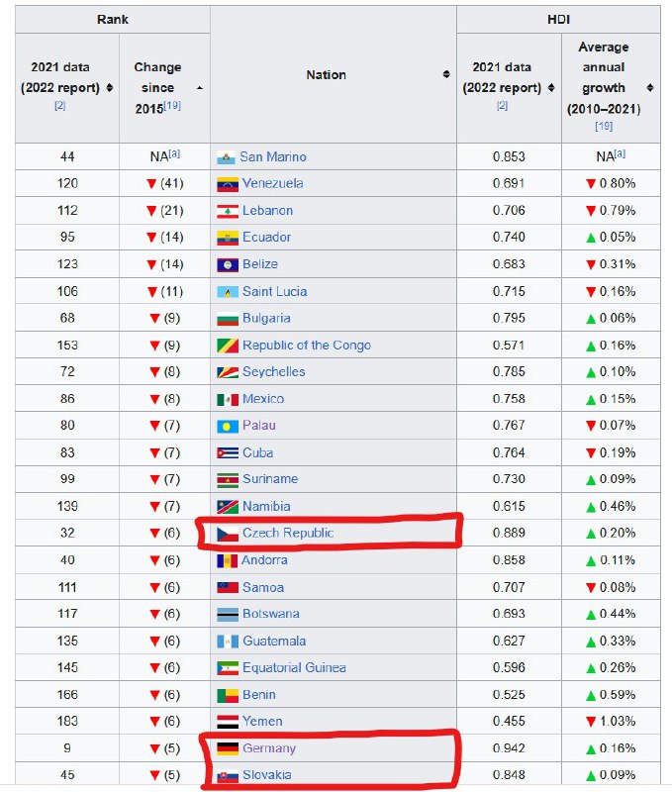
Task: Click the Lebanon flag icon
Action: 228,211
